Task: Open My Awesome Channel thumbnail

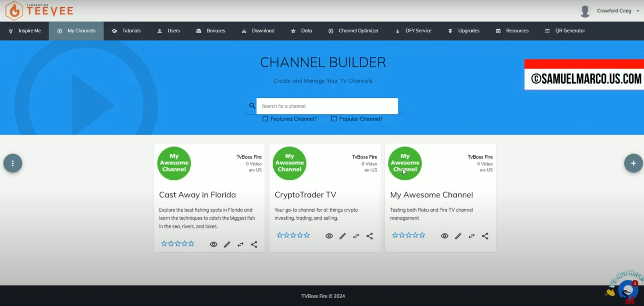Action: click(405, 163)
